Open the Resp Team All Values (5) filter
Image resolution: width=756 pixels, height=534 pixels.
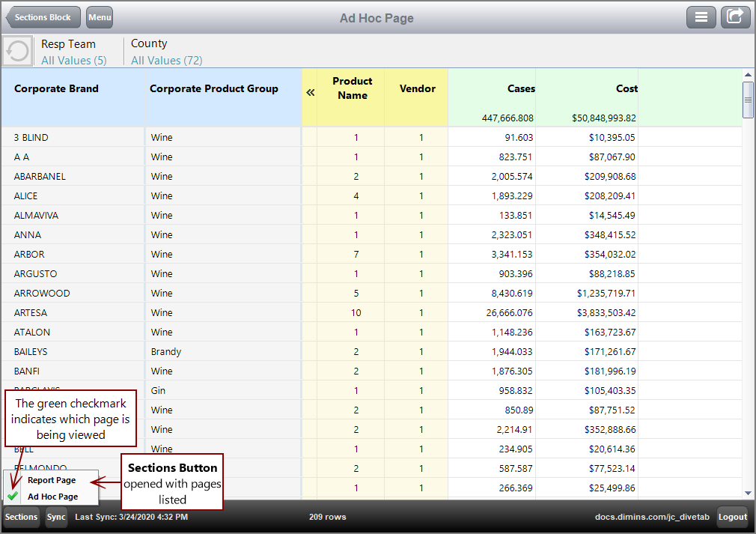pyautogui.click(x=74, y=61)
